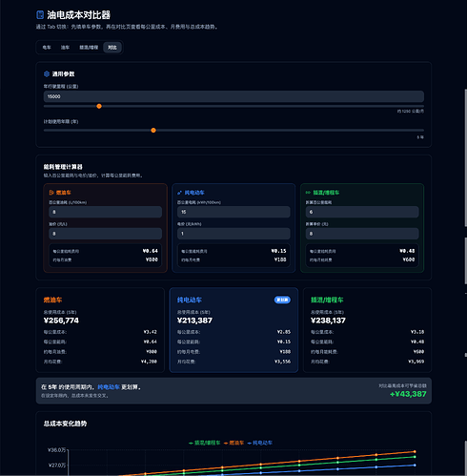Adjust the 计划使用年限 slider handle
Viewport: 467px width, 476px height.
153,131
